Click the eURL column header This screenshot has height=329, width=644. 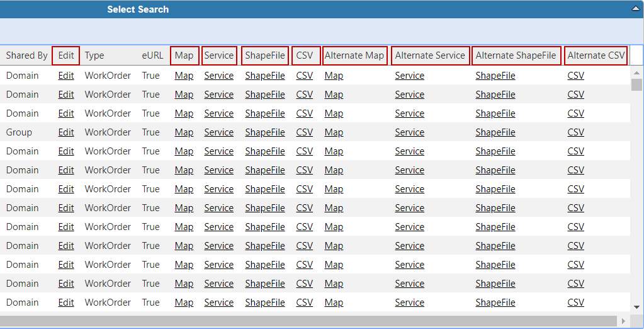pyautogui.click(x=152, y=55)
